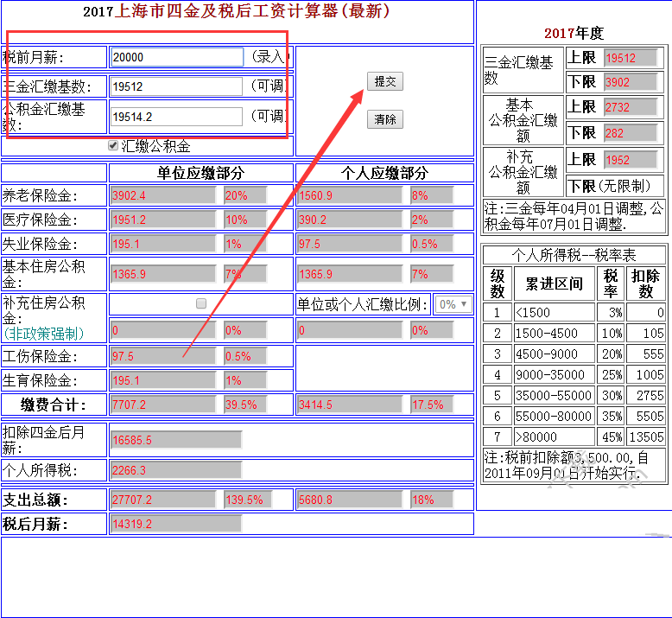Select the 基本公积金汇缴额 下限 value 282
The width and height of the screenshot is (672, 618).
tap(631, 133)
